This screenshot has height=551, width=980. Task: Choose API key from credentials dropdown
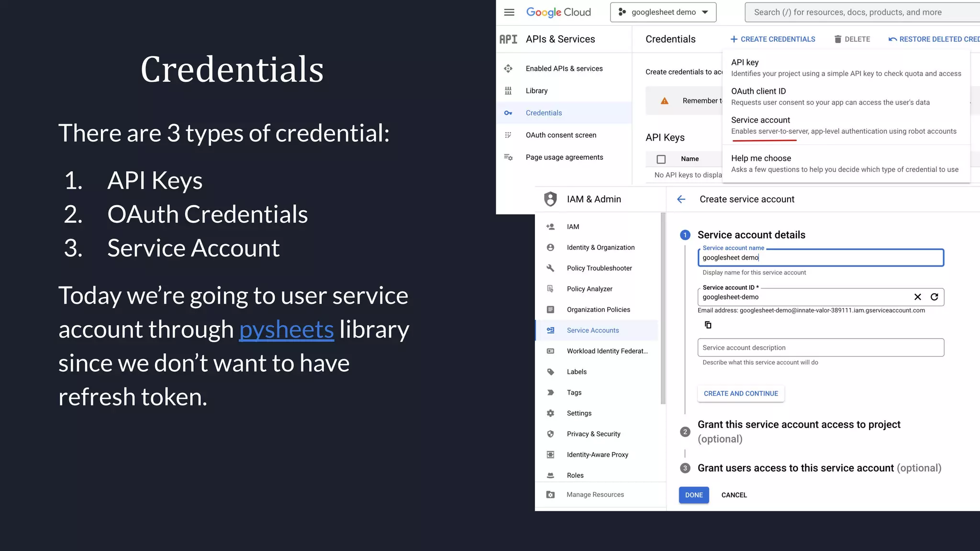pyautogui.click(x=846, y=67)
